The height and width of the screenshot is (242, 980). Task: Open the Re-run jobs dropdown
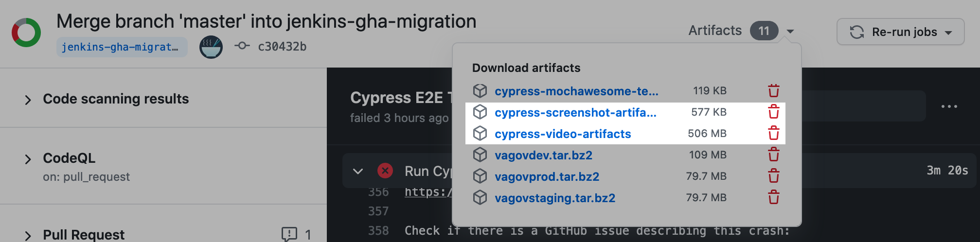click(900, 32)
